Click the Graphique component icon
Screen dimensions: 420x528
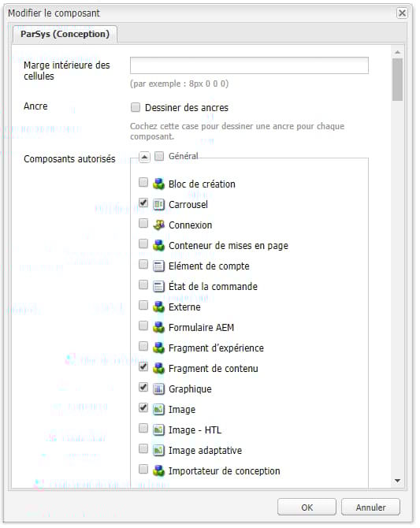pyautogui.click(x=158, y=389)
